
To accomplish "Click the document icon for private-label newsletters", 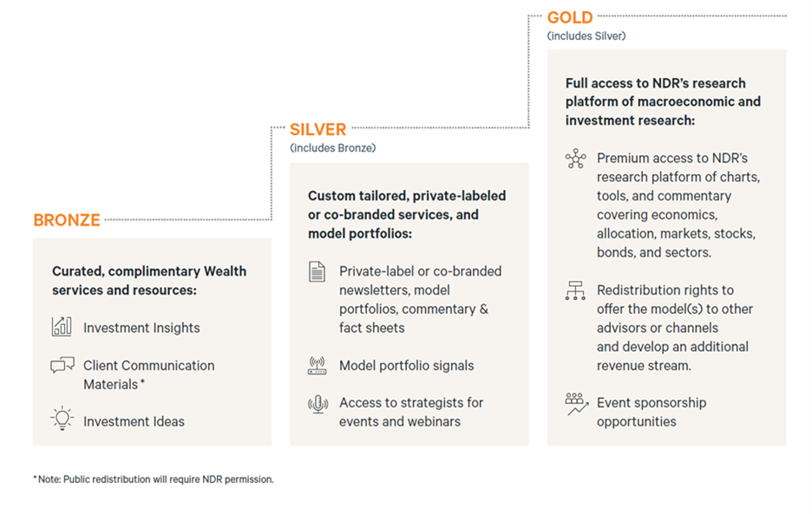I will tap(318, 271).
